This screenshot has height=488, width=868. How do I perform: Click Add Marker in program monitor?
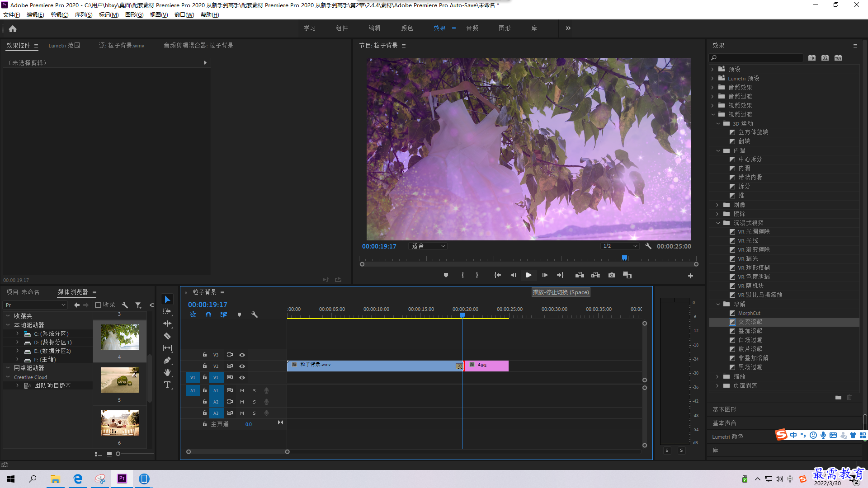click(446, 275)
